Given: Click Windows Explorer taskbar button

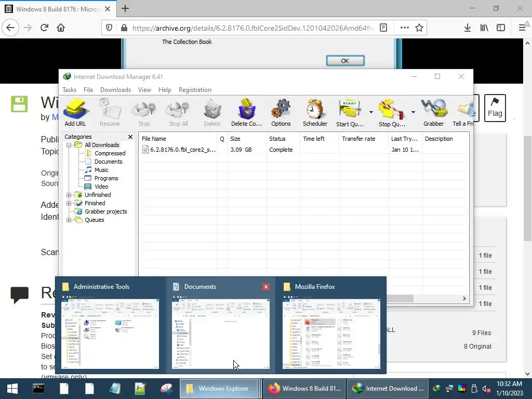Looking at the screenshot, I should point(219,389).
